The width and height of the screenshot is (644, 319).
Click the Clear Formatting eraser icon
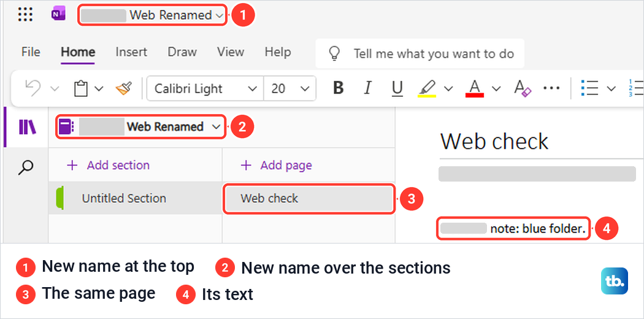[x=523, y=88]
